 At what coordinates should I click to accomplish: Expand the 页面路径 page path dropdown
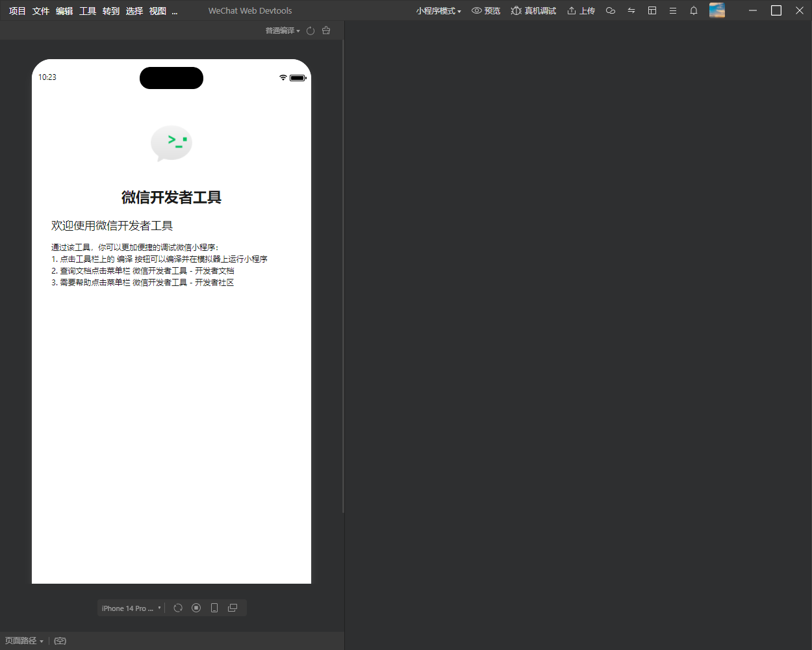click(24, 641)
